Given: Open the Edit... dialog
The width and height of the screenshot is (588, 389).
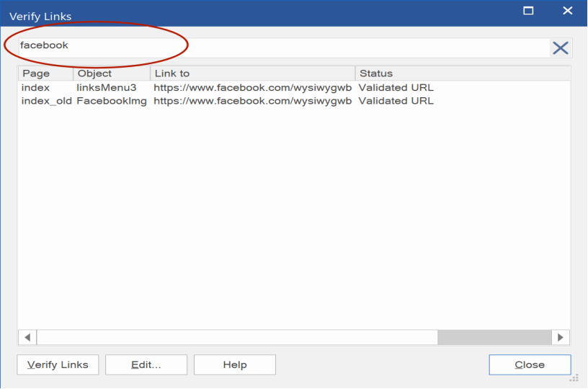Looking at the screenshot, I should [x=146, y=365].
